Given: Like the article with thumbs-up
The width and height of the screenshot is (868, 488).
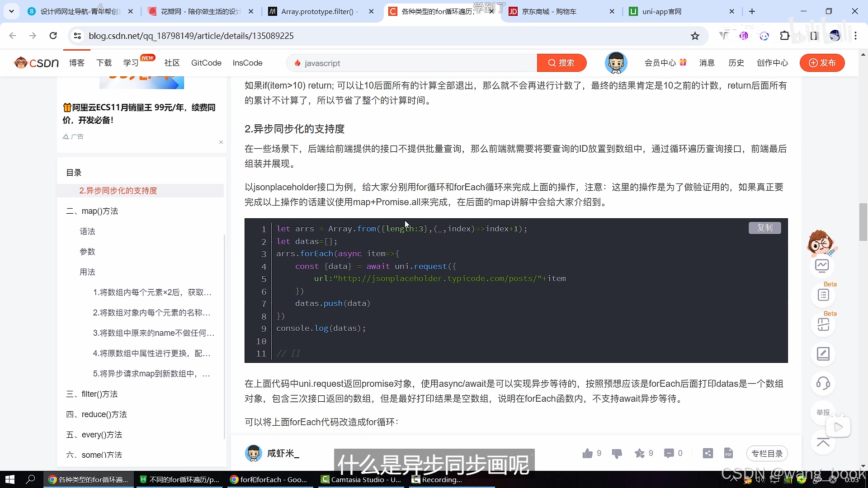Looking at the screenshot, I should (588, 453).
